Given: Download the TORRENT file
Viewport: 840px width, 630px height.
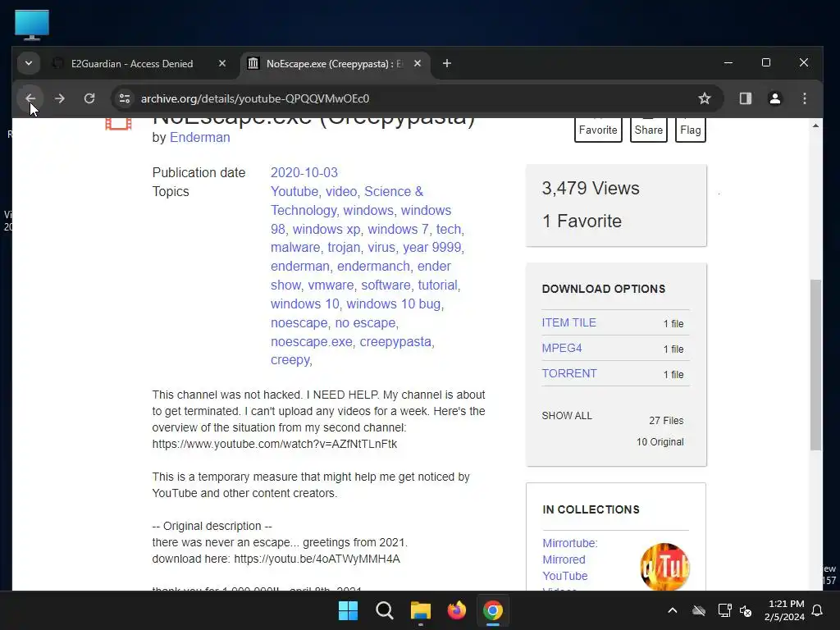Looking at the screenshot, I should coord(569,373).
